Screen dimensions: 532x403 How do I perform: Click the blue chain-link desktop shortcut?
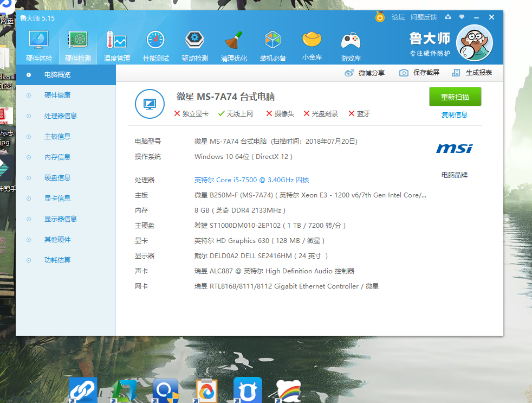(x=83, y=390)
